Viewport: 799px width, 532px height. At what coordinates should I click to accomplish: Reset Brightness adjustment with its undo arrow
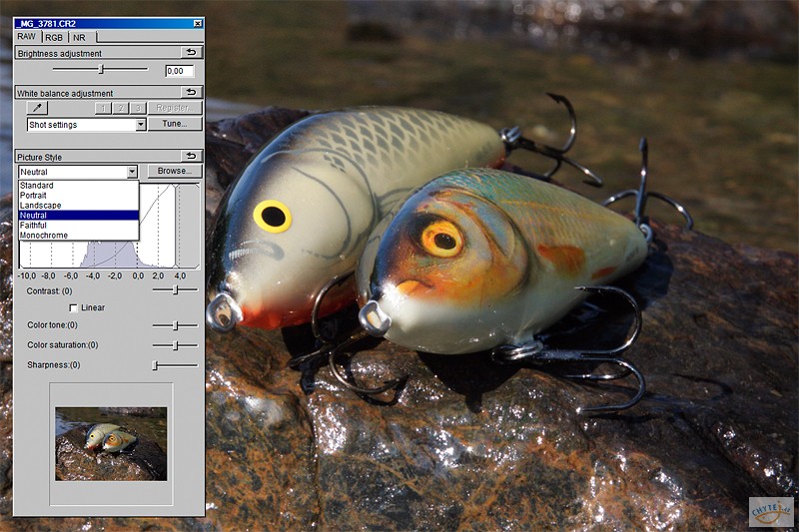(x=192, y=53)
